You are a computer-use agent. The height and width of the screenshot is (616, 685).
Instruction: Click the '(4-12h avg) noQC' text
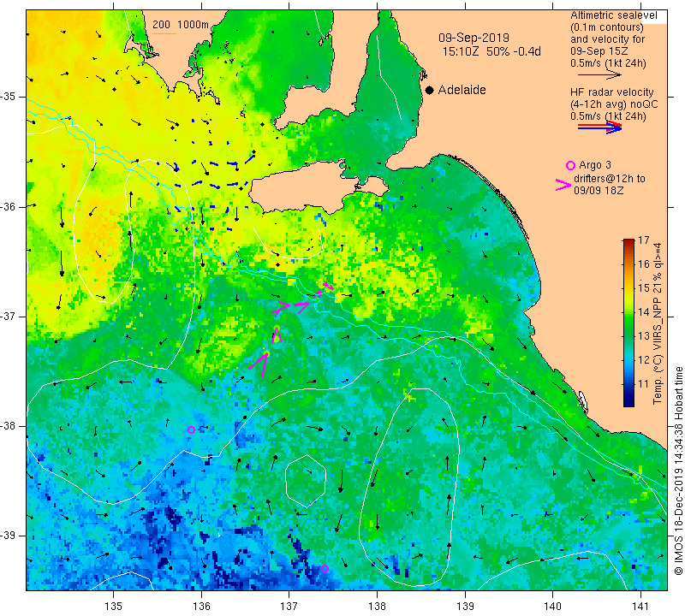tap(614, 104)
